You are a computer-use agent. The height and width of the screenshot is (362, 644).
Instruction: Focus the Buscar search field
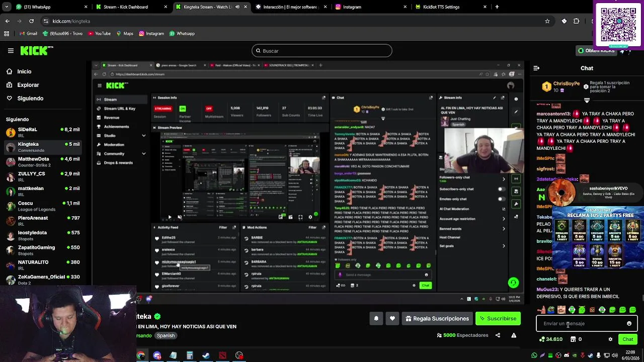tap(322, 51)
